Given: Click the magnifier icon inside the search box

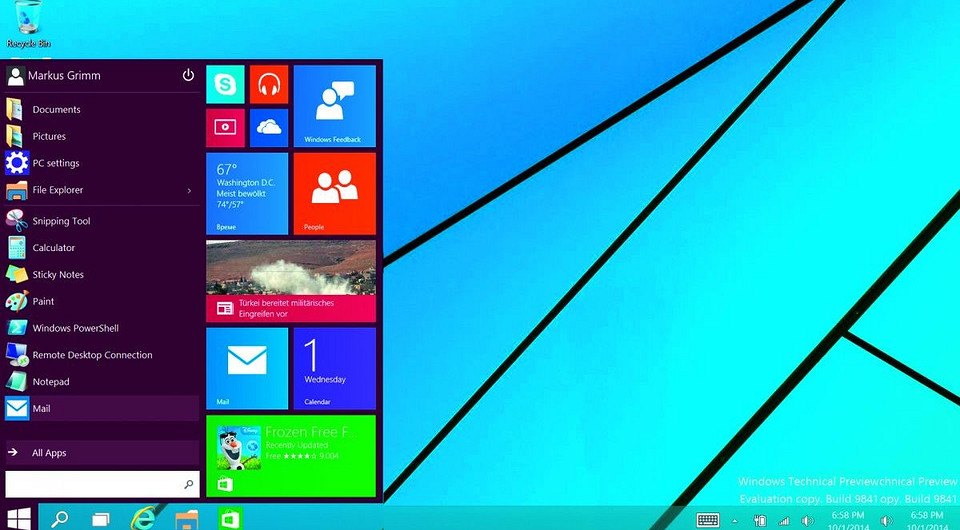Looking at the screenshot, I should point(189,484).
